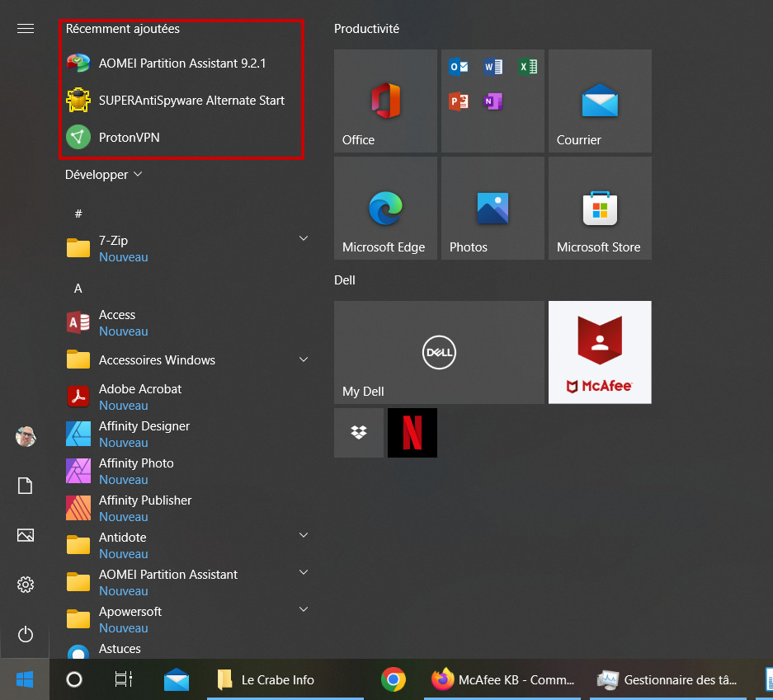Open the Apowersoft folder entry
The height and width of the screenshot is (700, 773).
(x=187, y=619)
